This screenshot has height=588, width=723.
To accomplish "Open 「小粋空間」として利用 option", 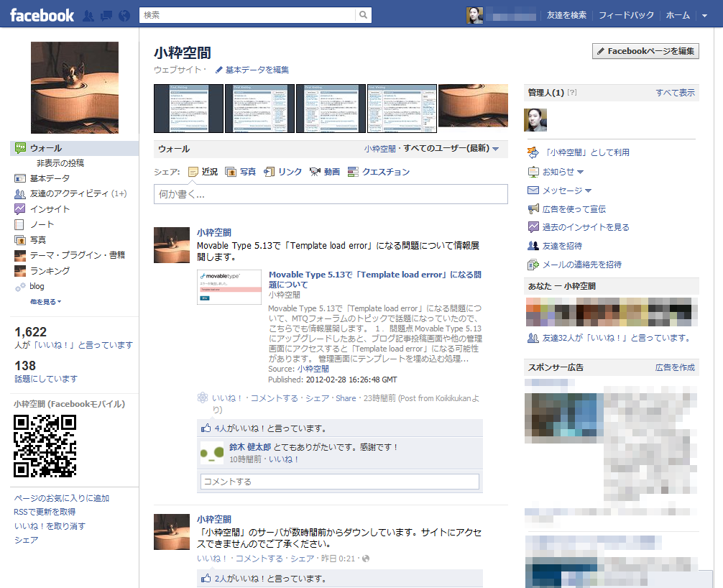I will click(x=586, y=152).
